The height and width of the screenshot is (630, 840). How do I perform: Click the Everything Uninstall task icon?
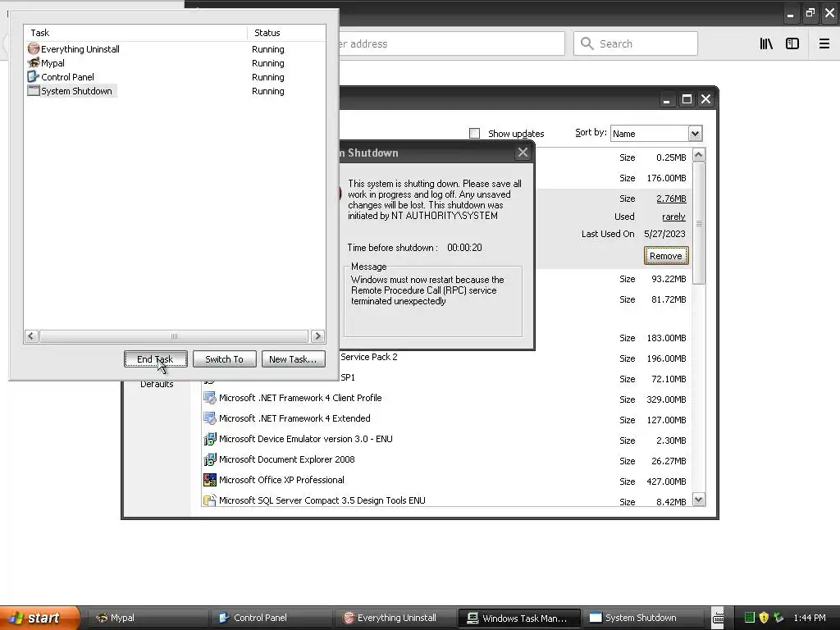click(x=34, y=48)
